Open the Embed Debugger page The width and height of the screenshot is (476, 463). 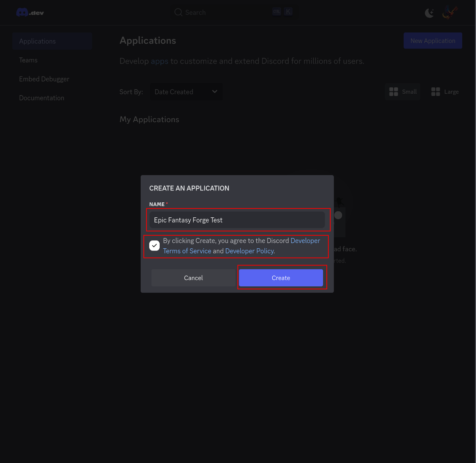pyautogui.click(x=44, y=79)
